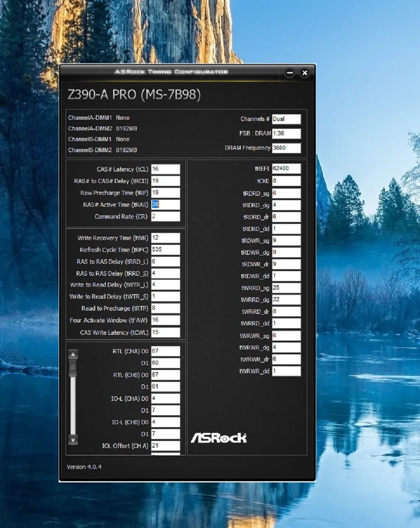Minimize the ASRock Timing Configurator window
Viewport: 420px width, 528px height.
(290, 73)
